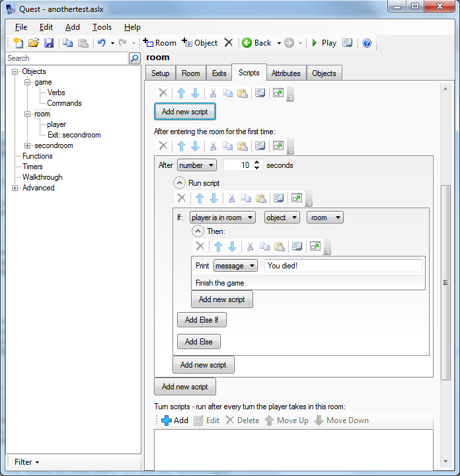Open the Print 'message' type dropdown
This screenshot has width=460, height=476.
[x=235, y=266]
